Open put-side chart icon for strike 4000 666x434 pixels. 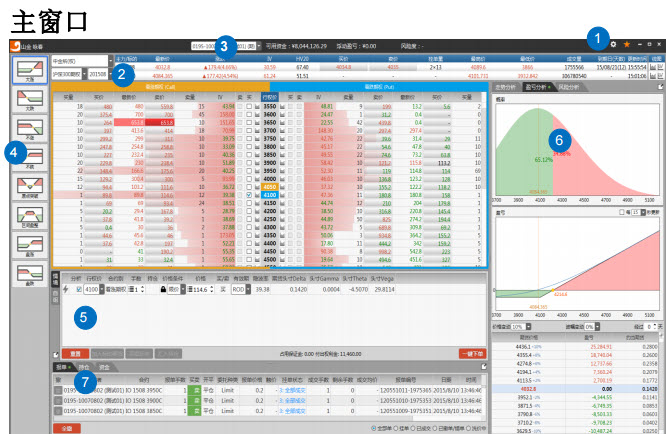point(282,179)
